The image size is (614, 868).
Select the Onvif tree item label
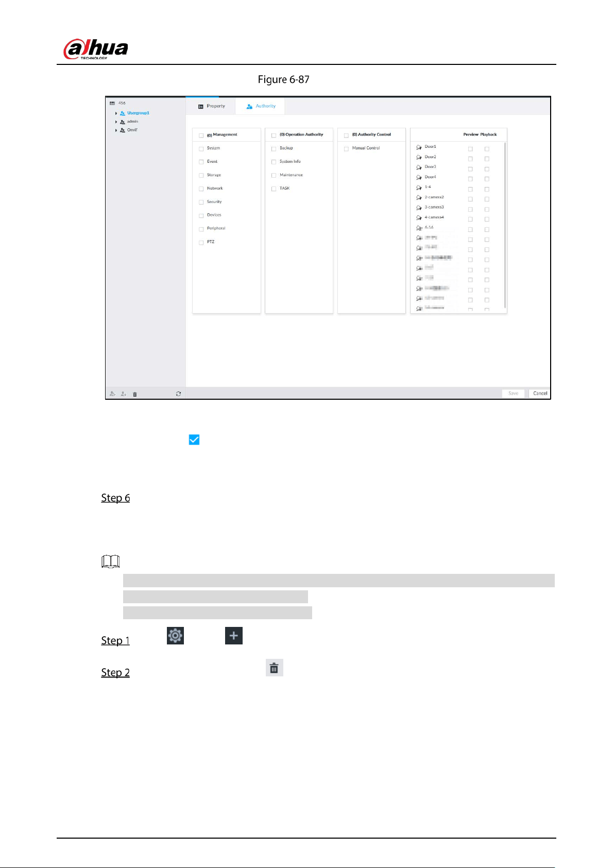point(132,130)
